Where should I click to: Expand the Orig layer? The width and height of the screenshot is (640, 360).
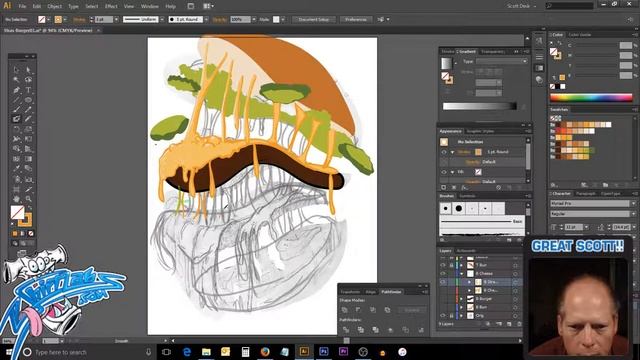(x=462, y=316)
